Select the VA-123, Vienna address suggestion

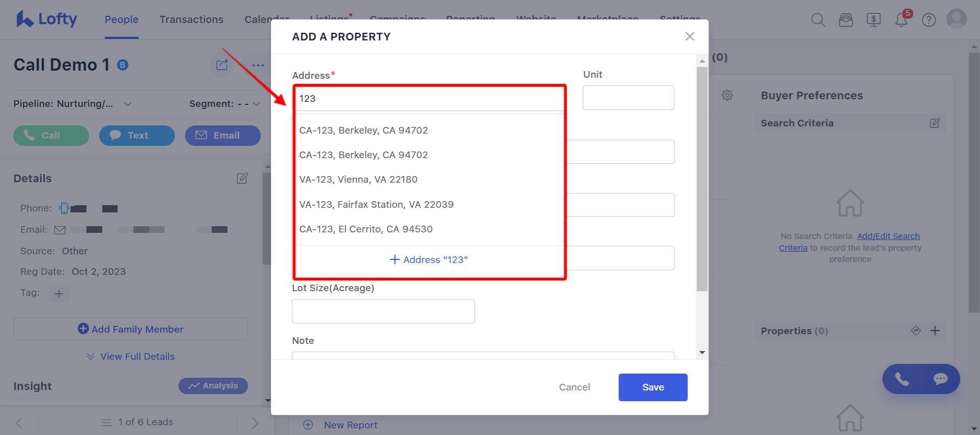[x=358, y=179]
